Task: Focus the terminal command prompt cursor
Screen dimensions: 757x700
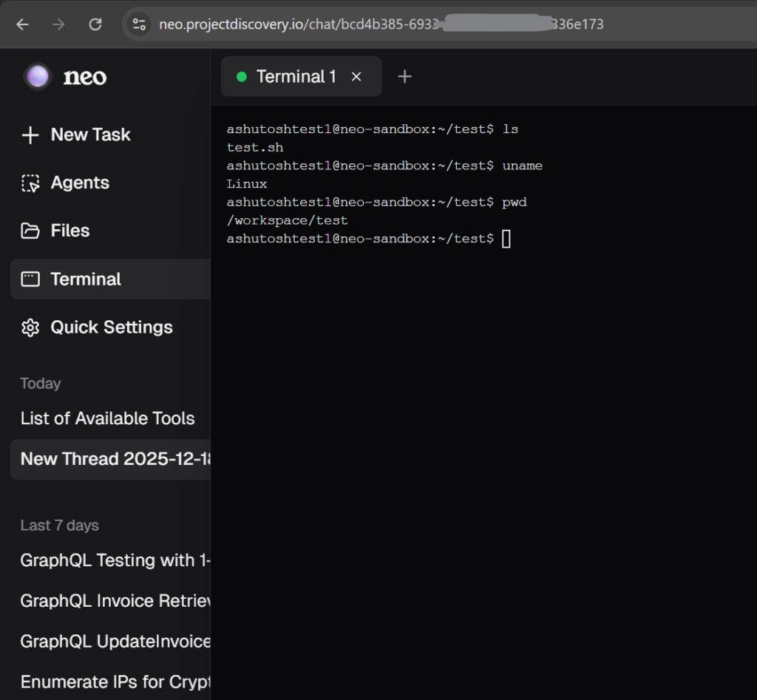Action: pyautogui.click(x=506, y=239)
